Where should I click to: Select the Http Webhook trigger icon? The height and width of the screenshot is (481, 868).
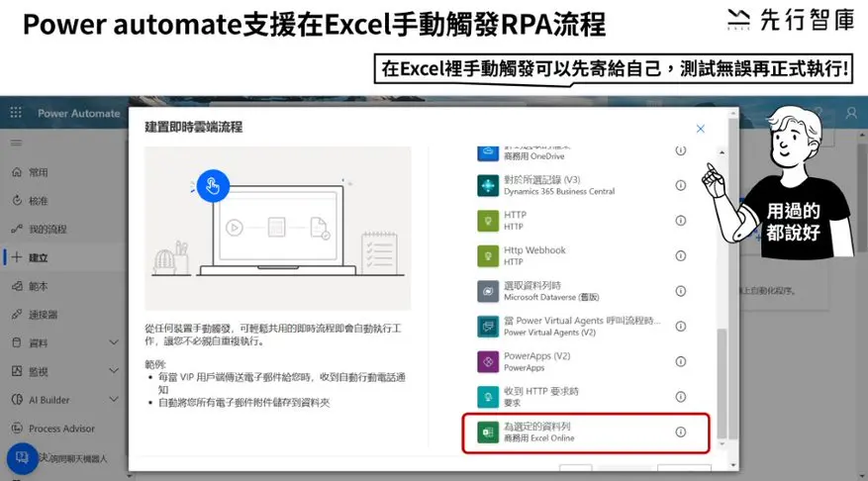488,255
